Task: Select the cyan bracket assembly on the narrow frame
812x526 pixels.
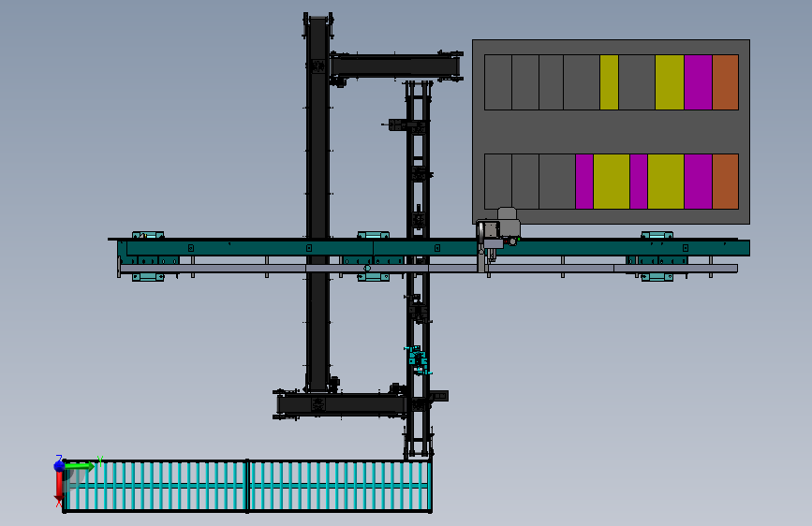Action: 418,360
